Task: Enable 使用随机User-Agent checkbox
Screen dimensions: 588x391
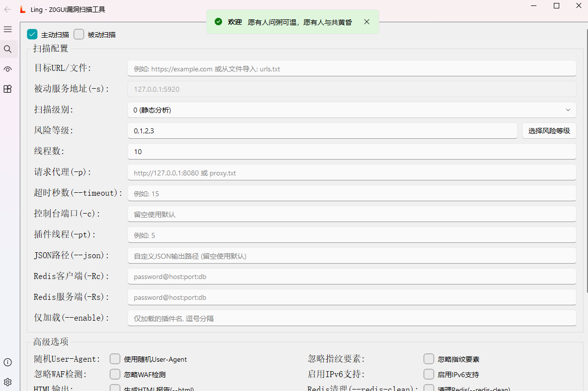Action: tap(115, 359)
